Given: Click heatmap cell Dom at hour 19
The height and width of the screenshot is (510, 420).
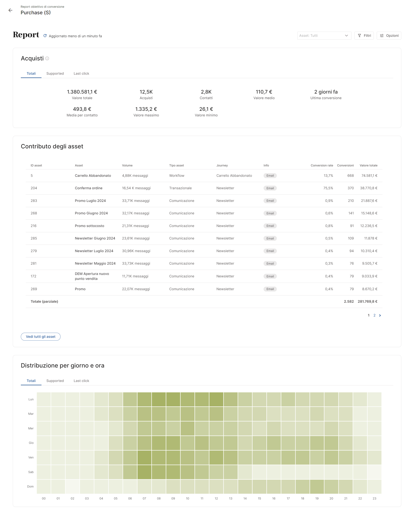Looking at the screenshot, I should coord(317,487).
